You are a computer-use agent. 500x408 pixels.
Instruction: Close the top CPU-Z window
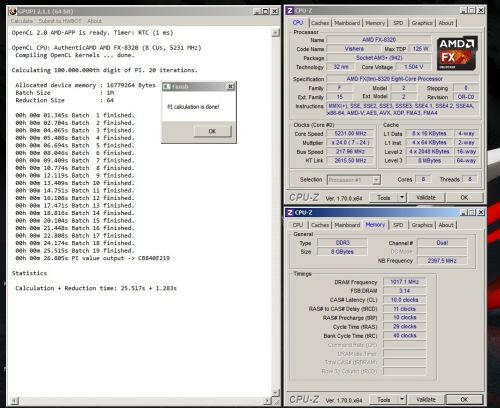pos(481,11)
